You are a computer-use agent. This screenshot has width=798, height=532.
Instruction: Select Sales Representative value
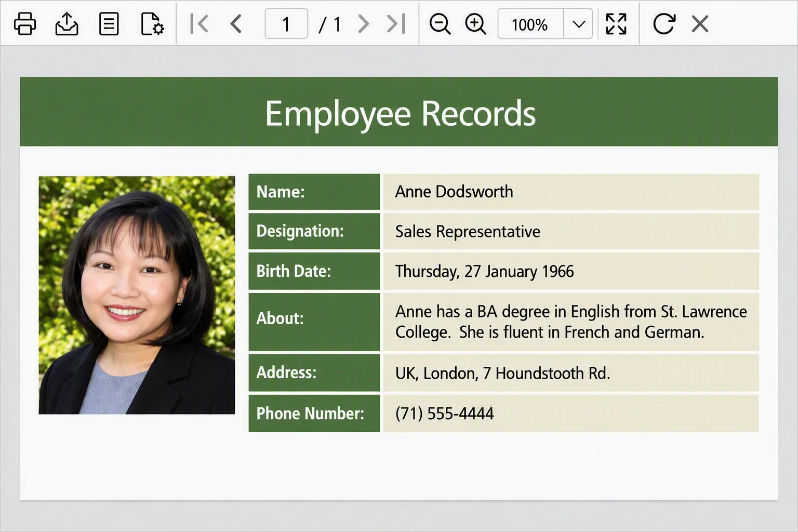coord(468,232)
